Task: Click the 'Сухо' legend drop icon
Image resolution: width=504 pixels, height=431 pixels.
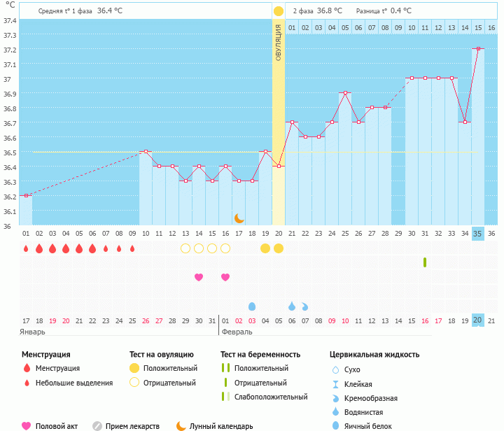Action: [335, 369]
